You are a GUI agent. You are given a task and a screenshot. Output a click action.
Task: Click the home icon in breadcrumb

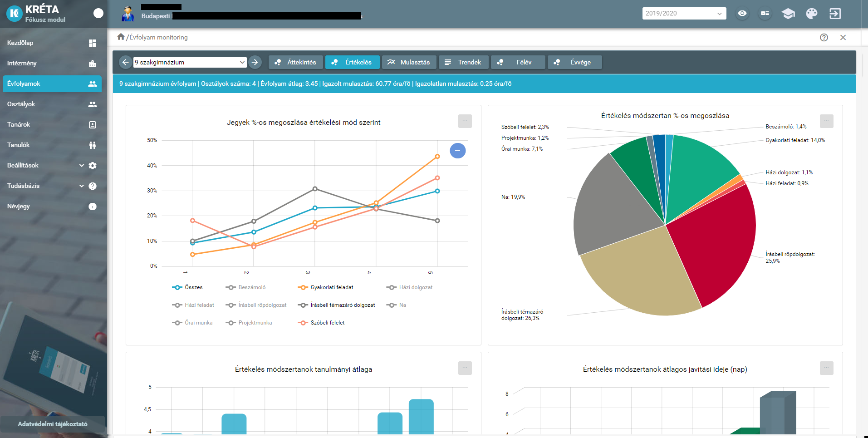pyautogui.click(x=121, y=37)
